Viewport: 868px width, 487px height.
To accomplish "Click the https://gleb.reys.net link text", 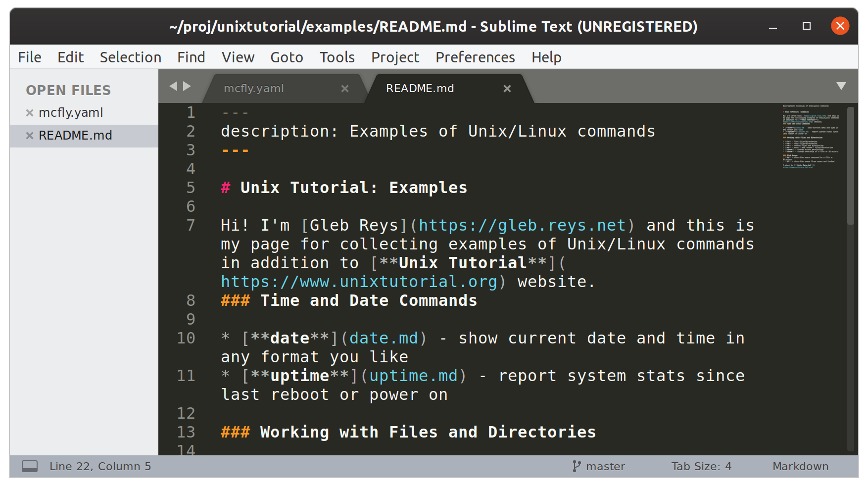I will point(522,226).
